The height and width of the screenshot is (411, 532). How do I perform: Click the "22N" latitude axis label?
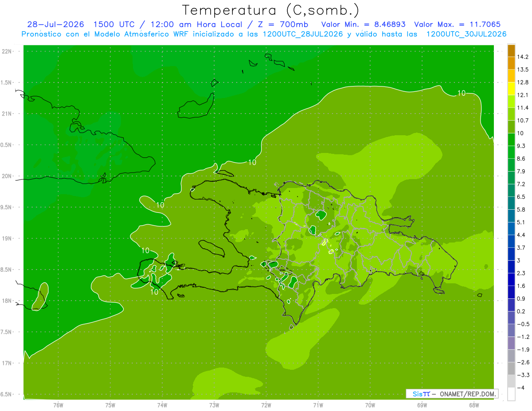coord(6,51)
